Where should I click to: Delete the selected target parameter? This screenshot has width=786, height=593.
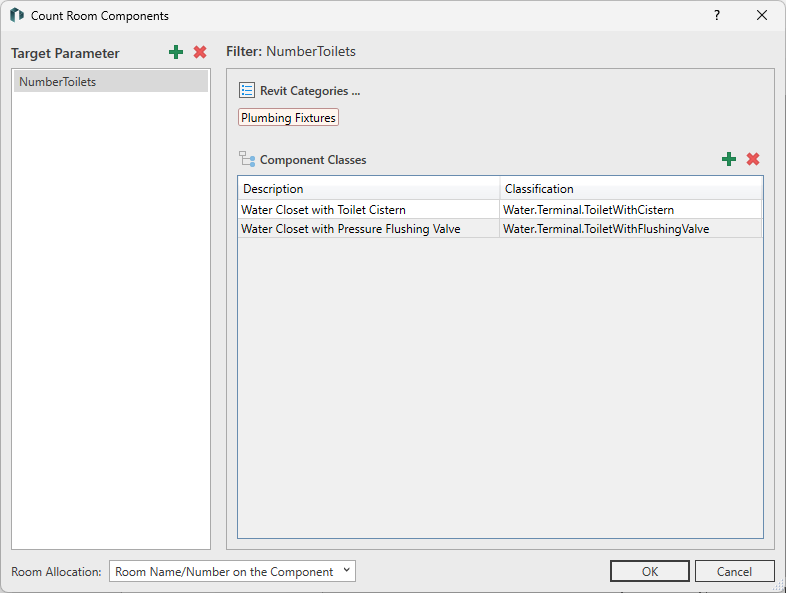click(x=200, y=52)
